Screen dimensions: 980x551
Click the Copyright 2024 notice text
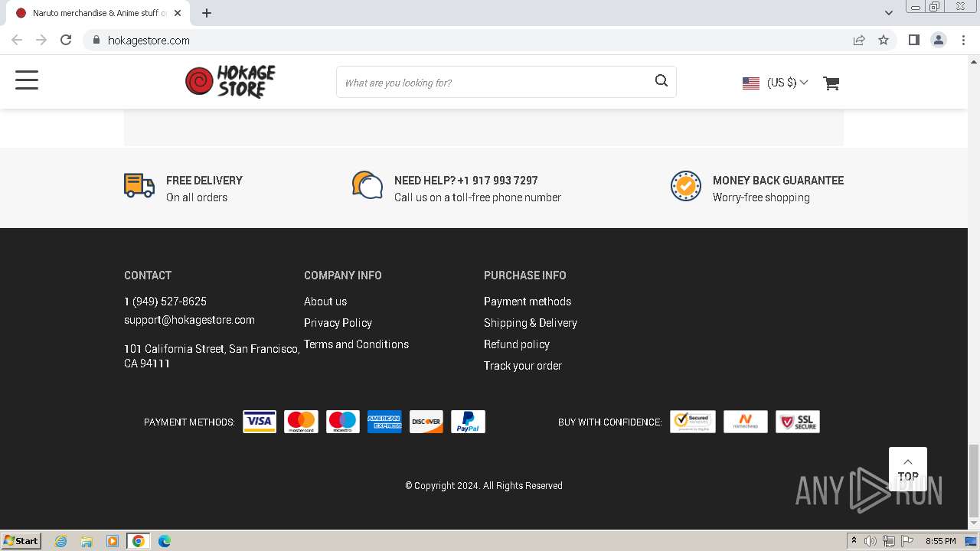click(x=484, y=485)
